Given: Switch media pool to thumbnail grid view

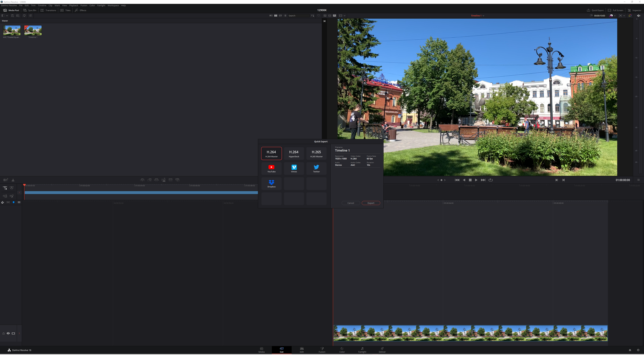Looking at the screenshot, I should pos(276,15).
